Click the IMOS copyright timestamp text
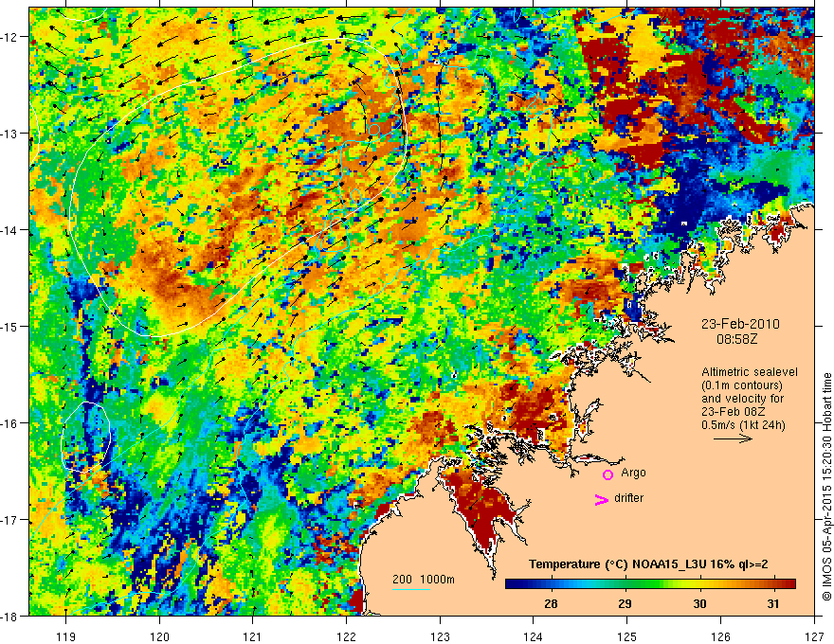The height and width of the screenshot is (644, 834). coord(826,487)
